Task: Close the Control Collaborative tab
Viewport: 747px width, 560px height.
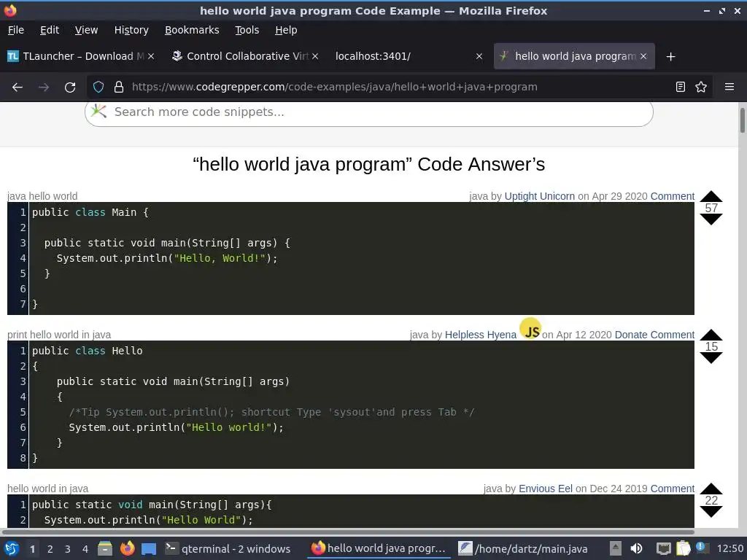Action: pos(315,56)
